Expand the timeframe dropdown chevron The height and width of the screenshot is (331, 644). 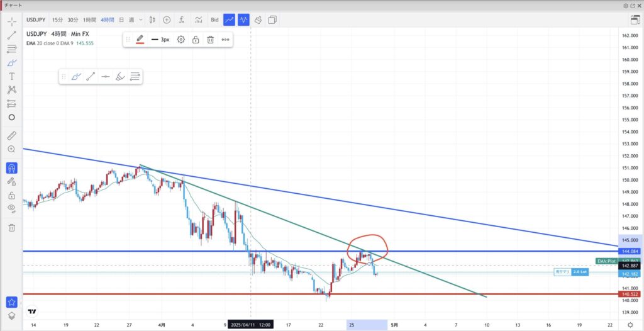(141, 20)
